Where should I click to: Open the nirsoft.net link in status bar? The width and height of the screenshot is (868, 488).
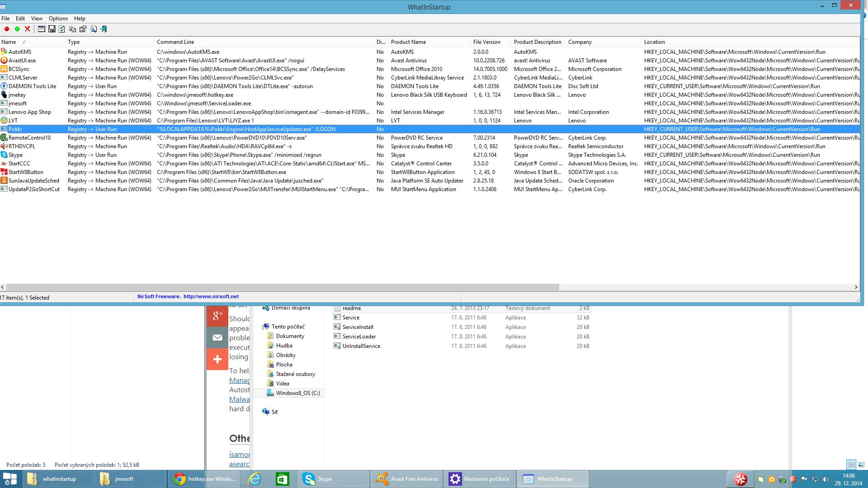tap(211, 296)
